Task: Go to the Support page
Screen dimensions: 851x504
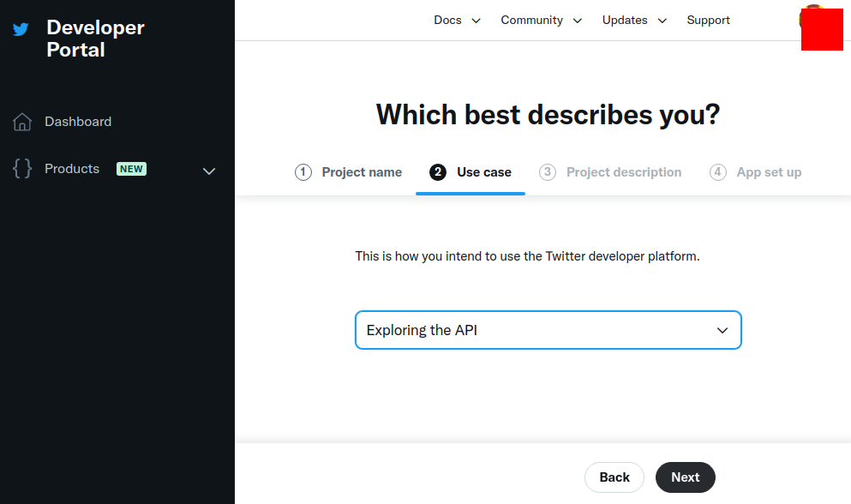Action: tap(708, 20)
